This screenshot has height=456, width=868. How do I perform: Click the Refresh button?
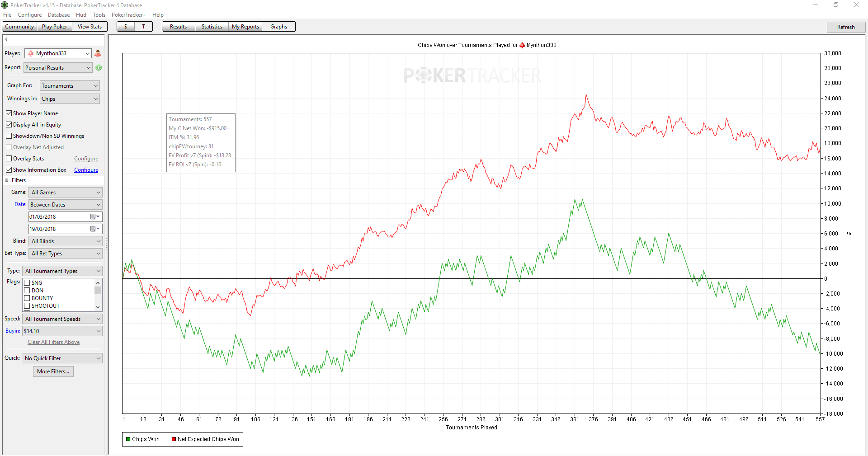pyautogui.click(x=846, y=27)
